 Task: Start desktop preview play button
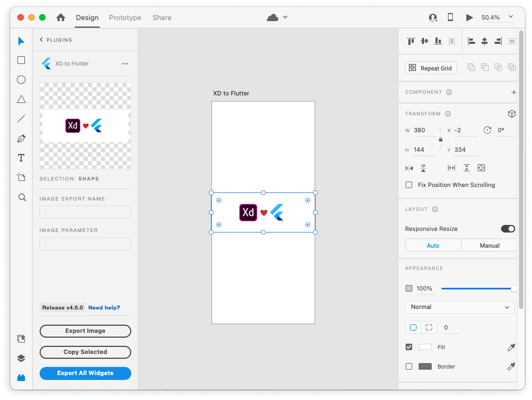(x=469, y=17)
